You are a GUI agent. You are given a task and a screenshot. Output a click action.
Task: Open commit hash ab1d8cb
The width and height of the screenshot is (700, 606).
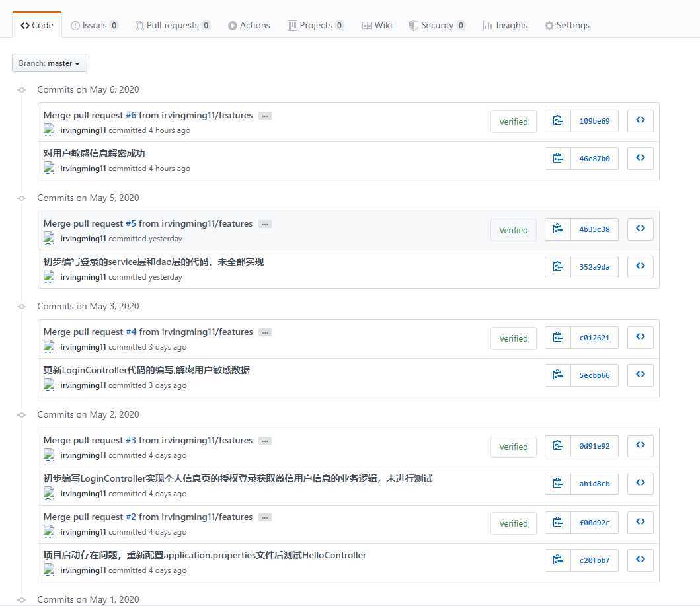point(595,484)
